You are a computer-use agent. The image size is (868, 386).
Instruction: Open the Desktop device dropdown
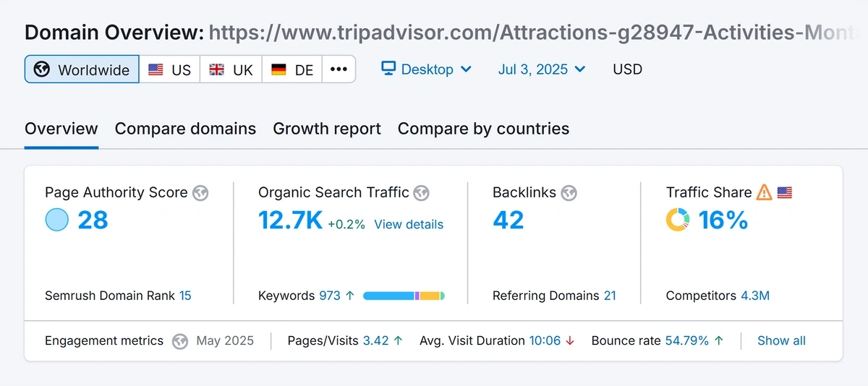tap(426, 69)
